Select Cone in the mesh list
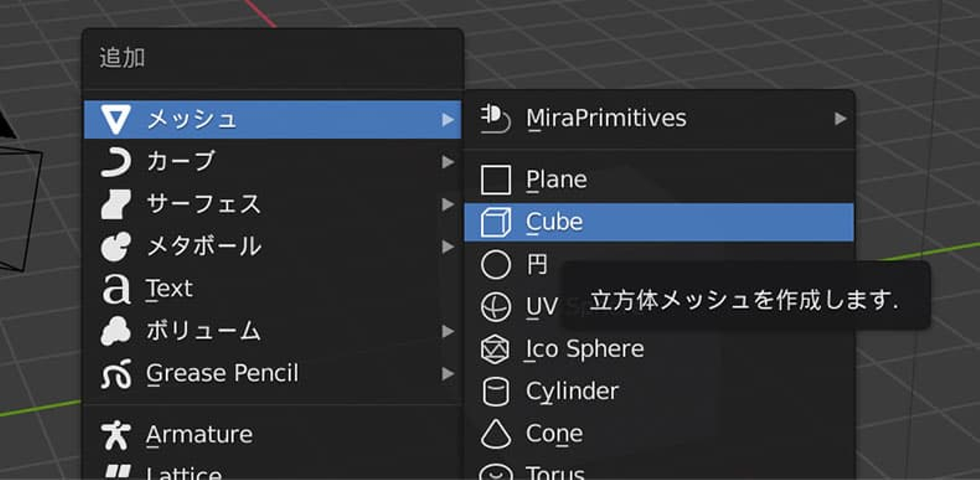This screenshot has width=980, height=480. click(554, 434)
